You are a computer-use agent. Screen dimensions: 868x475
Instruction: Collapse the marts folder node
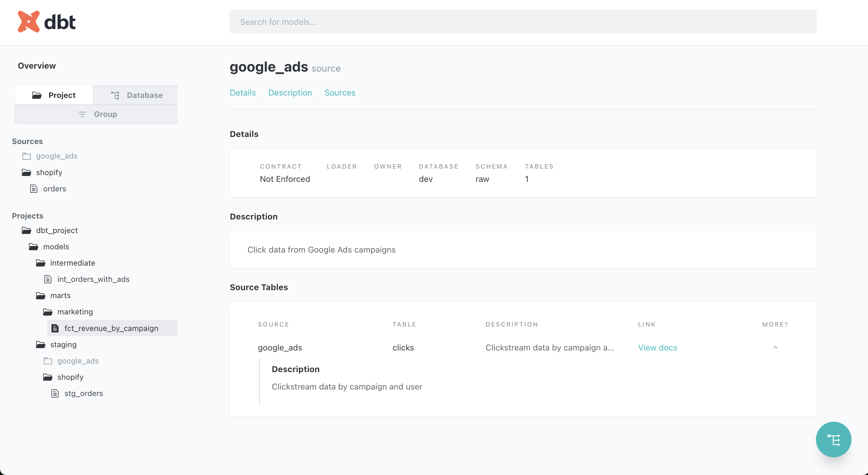[x=60, y=296]
